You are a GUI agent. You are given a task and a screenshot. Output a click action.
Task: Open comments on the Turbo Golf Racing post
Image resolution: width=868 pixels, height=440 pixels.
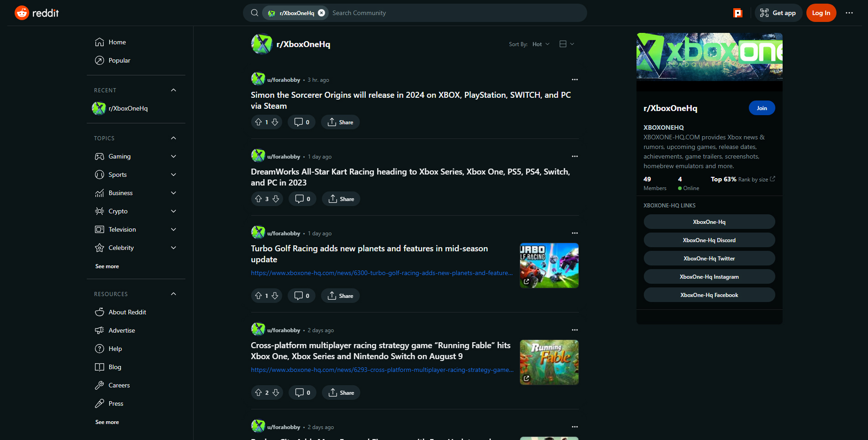pos(301,296)
